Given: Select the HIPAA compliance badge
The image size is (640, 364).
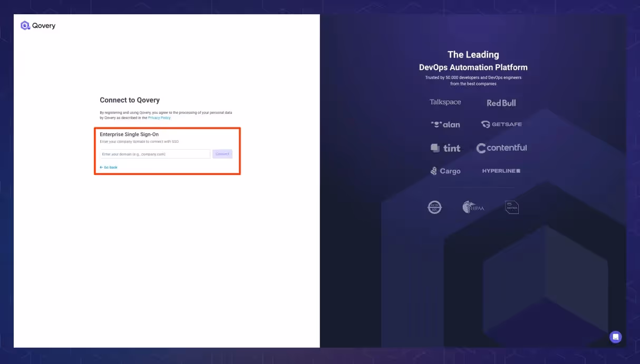Looking at the screenshot, I should [473, 207].
